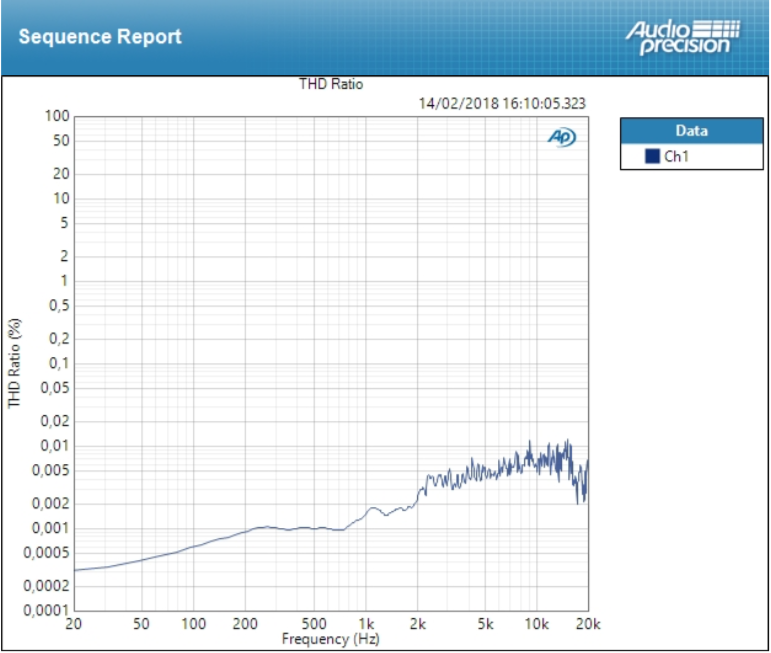Image resolution: width=771 pixels, height=653 pixels.
Task: Click the 1k tick on frequency axis
Action: (x=367, y=625)
